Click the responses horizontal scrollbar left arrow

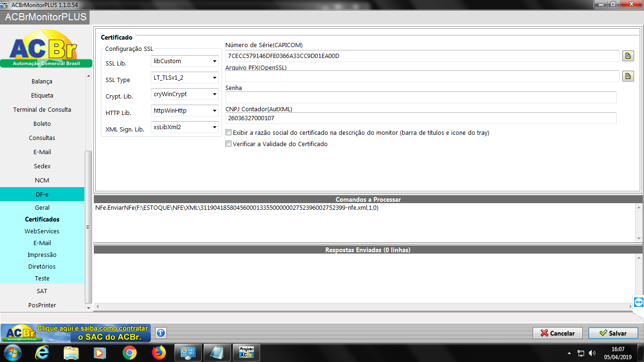pos(98,307)
